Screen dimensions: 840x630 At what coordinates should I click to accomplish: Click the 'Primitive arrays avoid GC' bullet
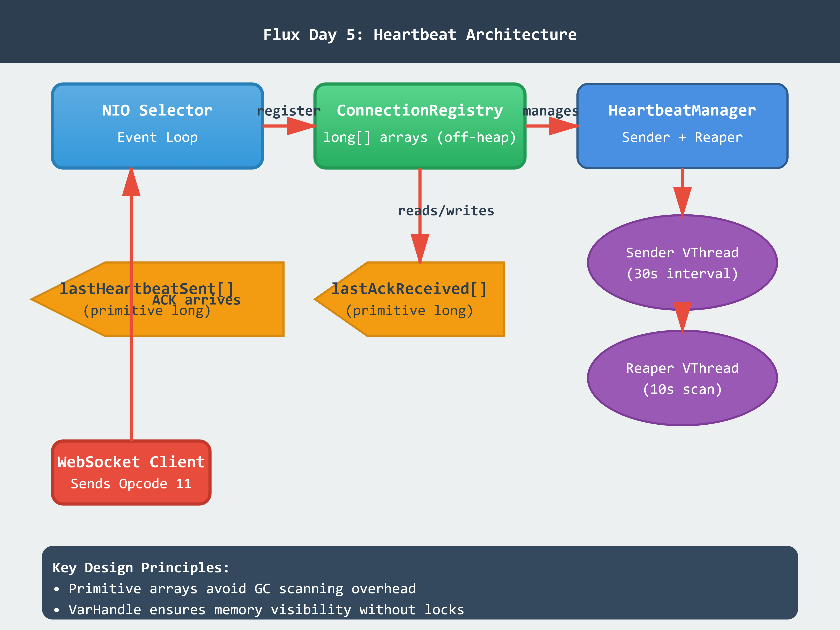pyautogui.click(x=242, y=589)
